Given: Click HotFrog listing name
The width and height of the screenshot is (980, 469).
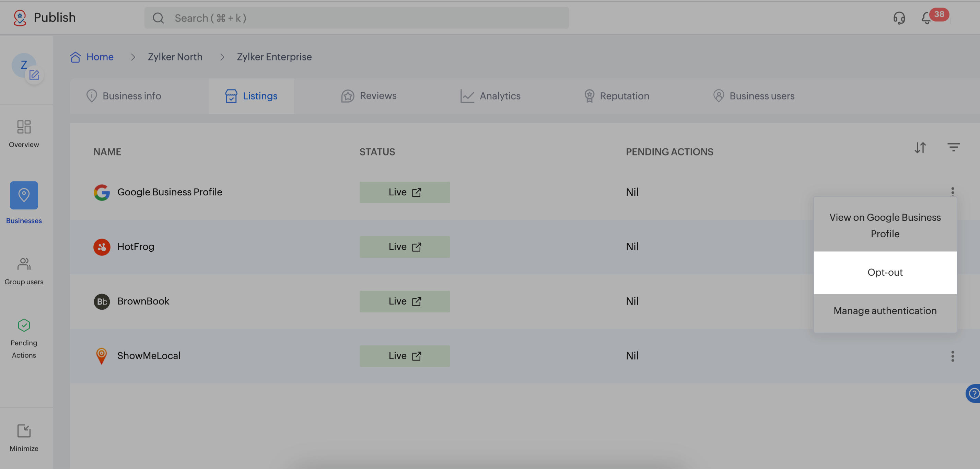Looking at the screenshot, I should coord(136,247).
